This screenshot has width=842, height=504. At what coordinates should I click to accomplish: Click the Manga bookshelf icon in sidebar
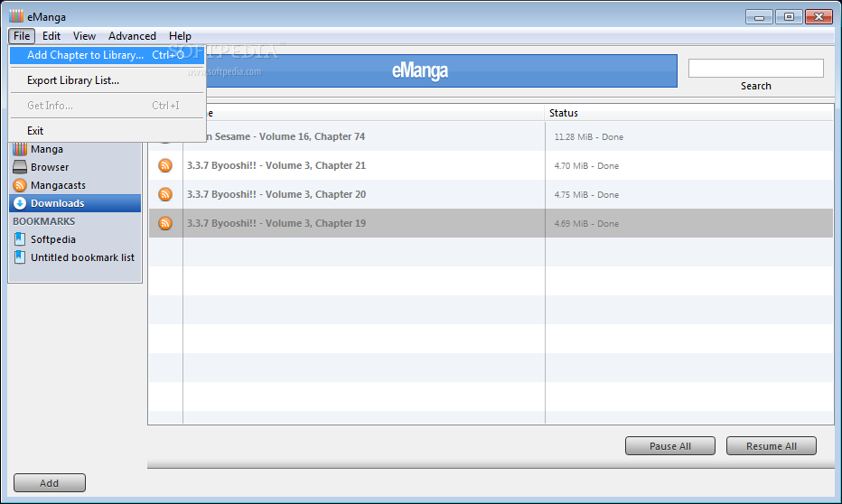20,149
